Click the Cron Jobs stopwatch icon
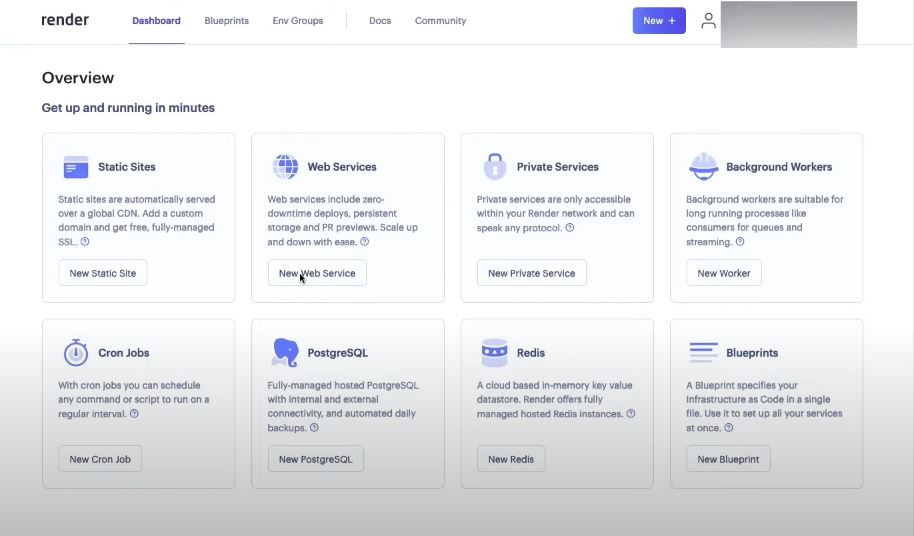Screen dimensions: 914x536 tap(76, 352)
